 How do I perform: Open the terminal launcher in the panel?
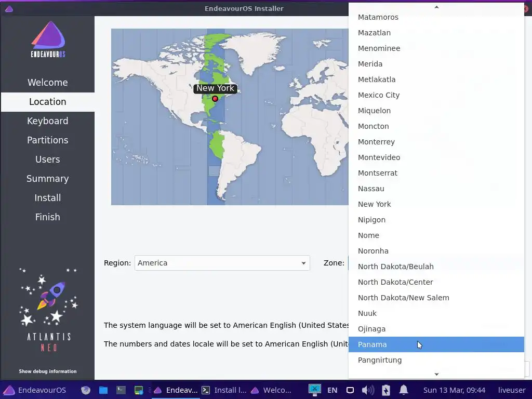pyautogui.click(x=121, y=390)
